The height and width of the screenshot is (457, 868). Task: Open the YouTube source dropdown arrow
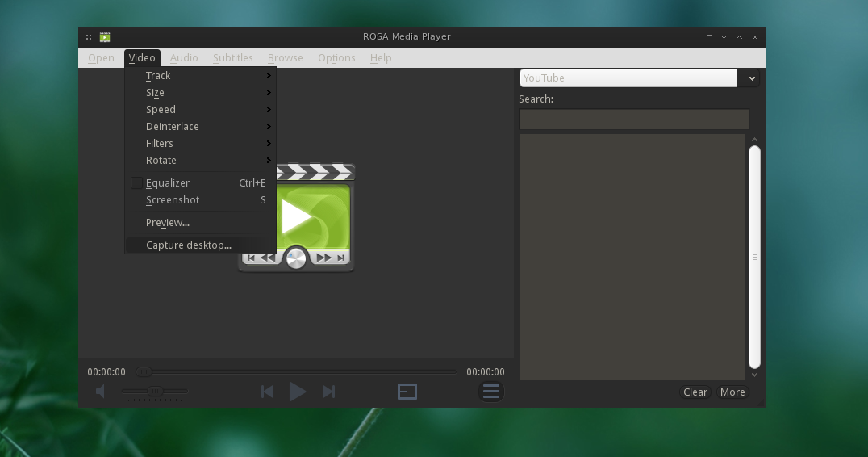click(751, 78)
